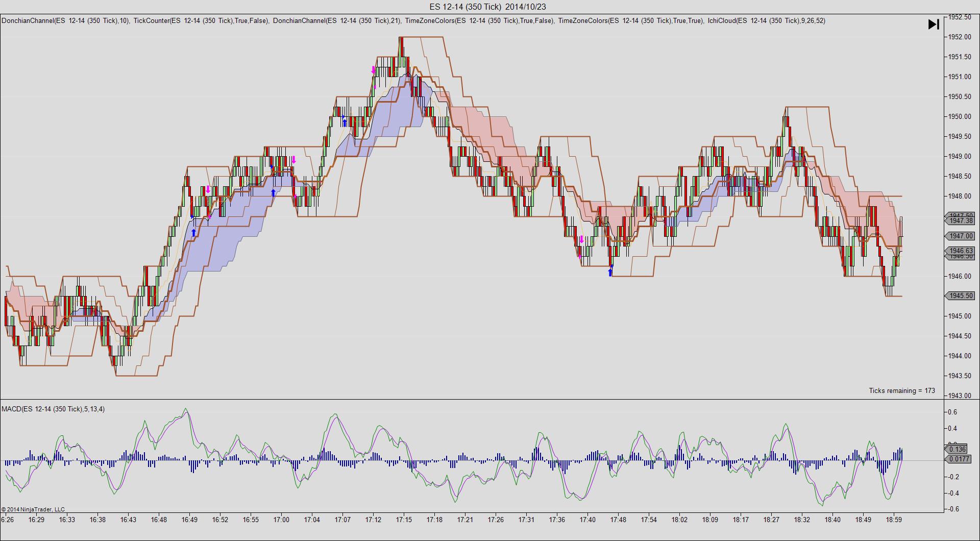Click the 1946.00 price axis label
The image size is (980, 541).
click(x=960, y=276)
